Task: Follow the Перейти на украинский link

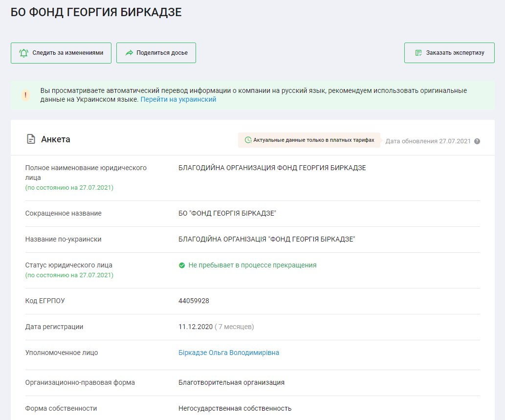Action: pyautogui.click(x=178, y=99)
